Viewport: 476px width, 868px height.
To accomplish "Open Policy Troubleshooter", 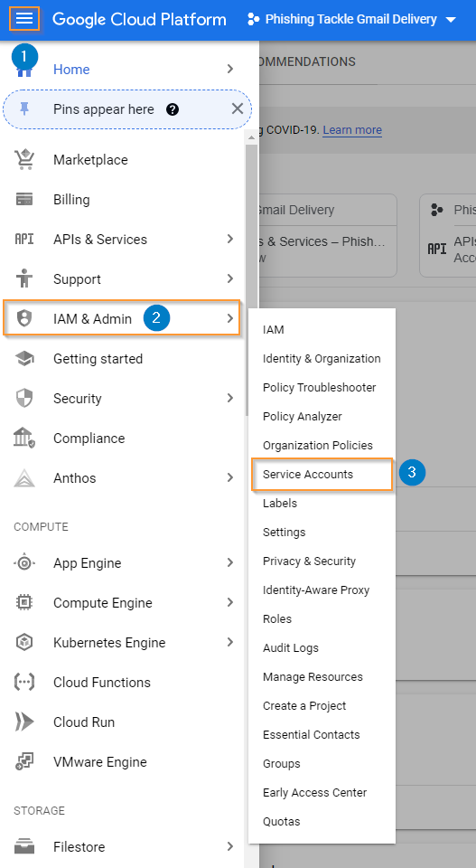I will 322,388.
